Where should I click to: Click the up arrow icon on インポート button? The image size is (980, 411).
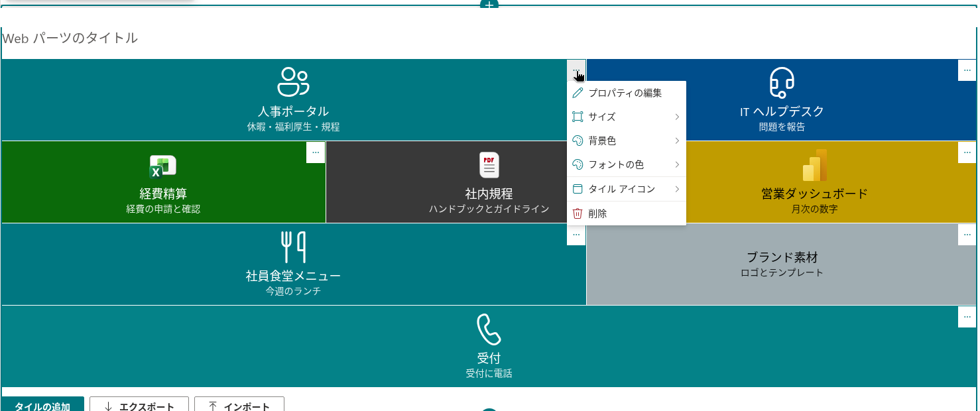[x=213, y=407]
